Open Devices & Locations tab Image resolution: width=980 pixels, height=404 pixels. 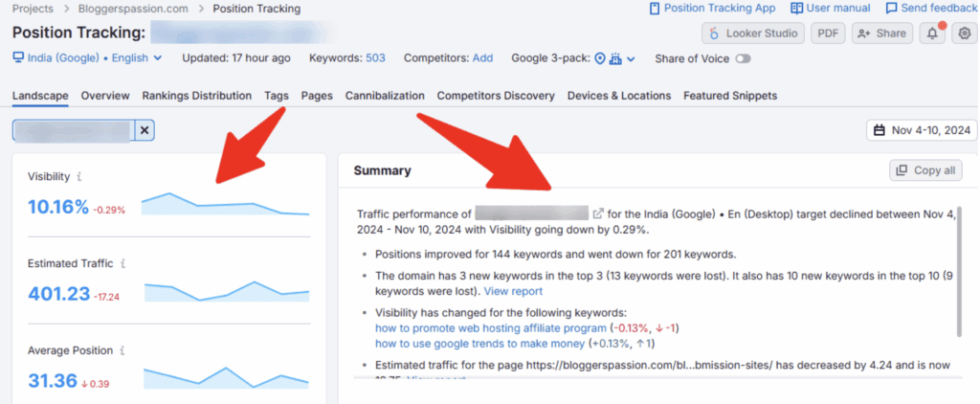tap(619, 96)
